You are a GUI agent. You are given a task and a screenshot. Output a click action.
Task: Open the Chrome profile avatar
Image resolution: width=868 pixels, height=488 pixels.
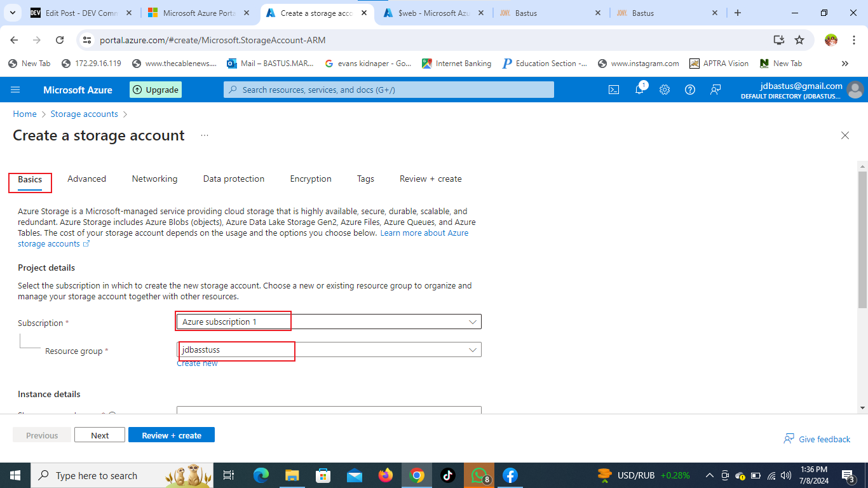pos(831,40)
